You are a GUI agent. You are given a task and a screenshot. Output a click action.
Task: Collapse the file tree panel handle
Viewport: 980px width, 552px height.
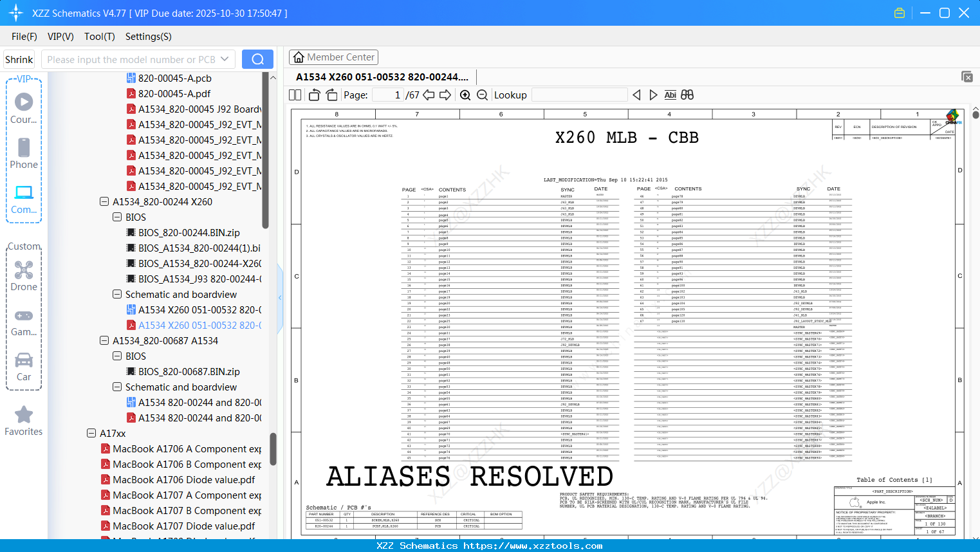click(x=280, y=298)
